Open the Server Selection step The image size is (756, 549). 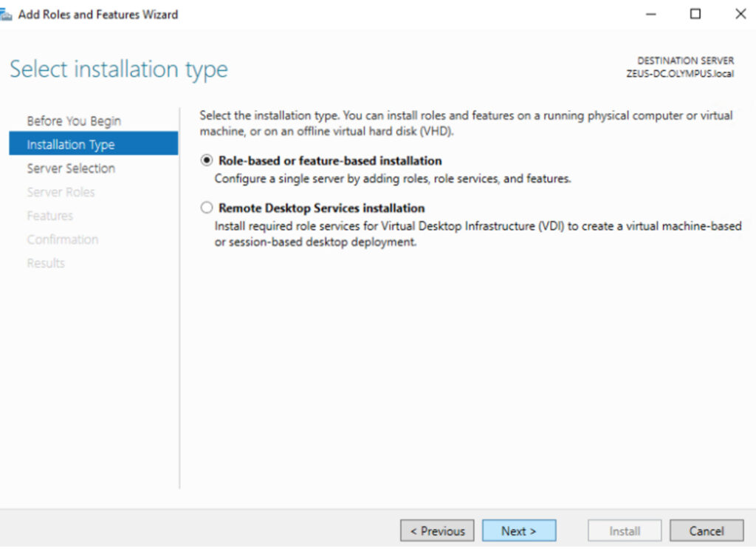click(71, 168)
